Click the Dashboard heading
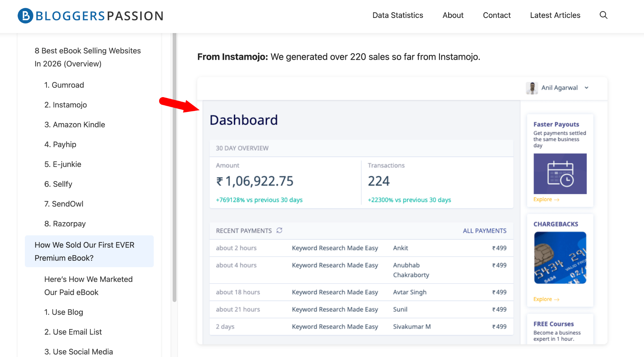Screen dimensions: 644x357 pos(244,120)
